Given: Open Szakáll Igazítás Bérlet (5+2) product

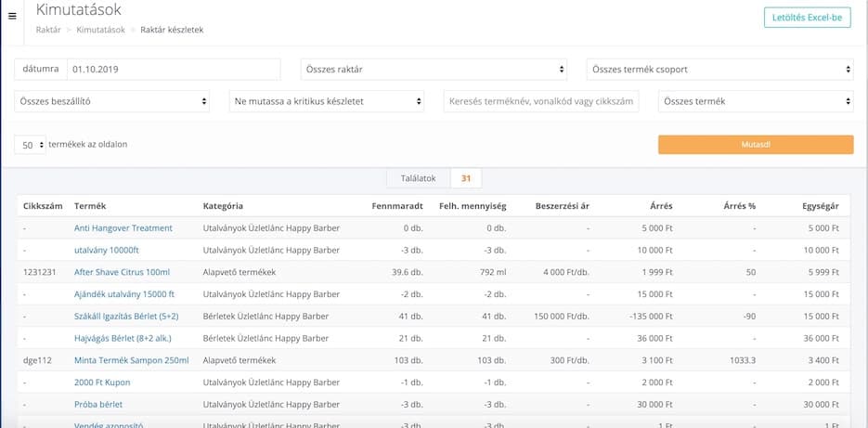Looking at the screenshot, I should point(126,317).
